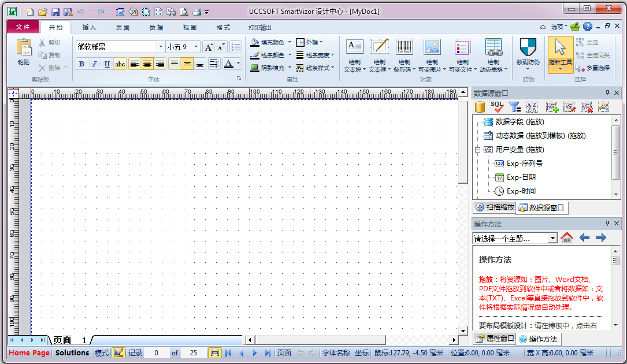The image size is (627, 364).
Task: Toggle Italic formatting
Action: (x=94, y=64)
